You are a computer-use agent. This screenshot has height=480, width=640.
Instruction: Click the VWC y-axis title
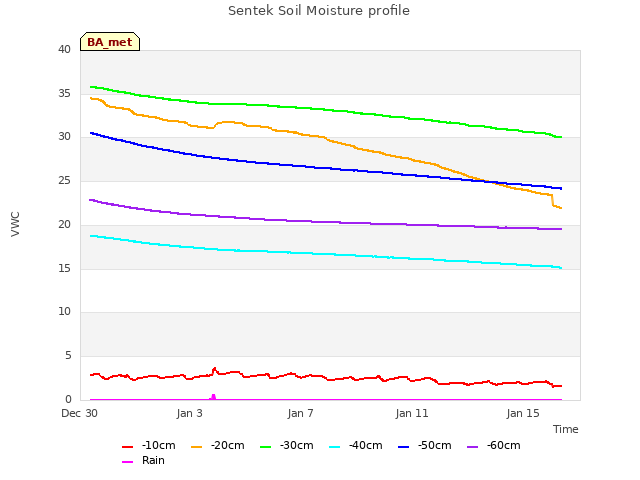pos(16,224)
